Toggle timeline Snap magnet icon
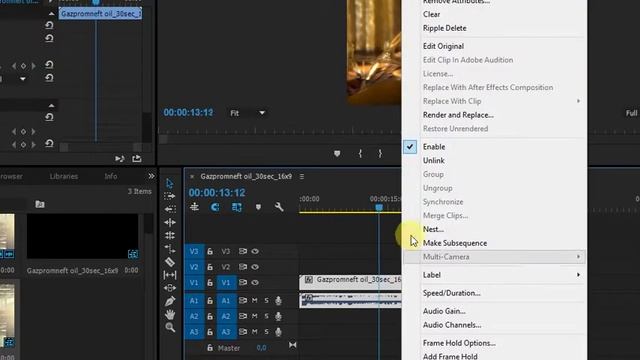Image resolution: width=640 pixels, height=360 pixels. coord(215,207)
